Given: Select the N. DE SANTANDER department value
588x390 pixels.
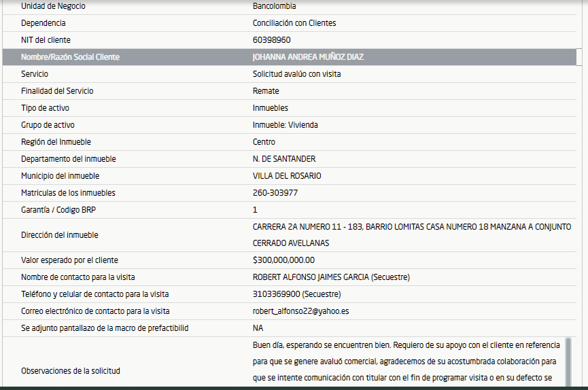Looking at the screenshot, I should (284, 159).
